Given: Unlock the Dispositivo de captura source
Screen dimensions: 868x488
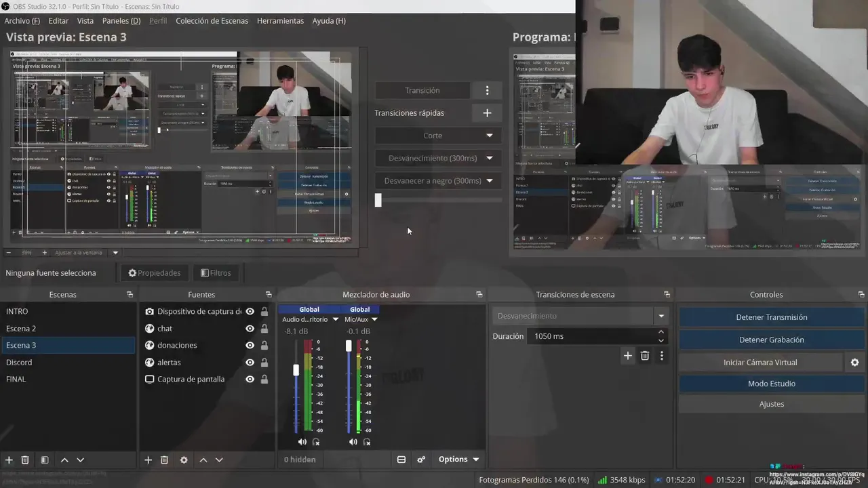Looking at the screenshot, I should point(264,312).
